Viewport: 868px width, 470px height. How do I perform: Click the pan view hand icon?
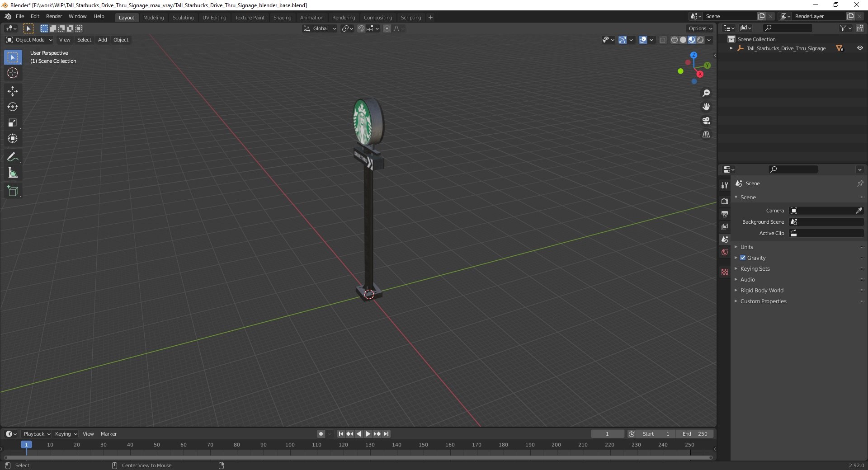click(x=706, y=107)
